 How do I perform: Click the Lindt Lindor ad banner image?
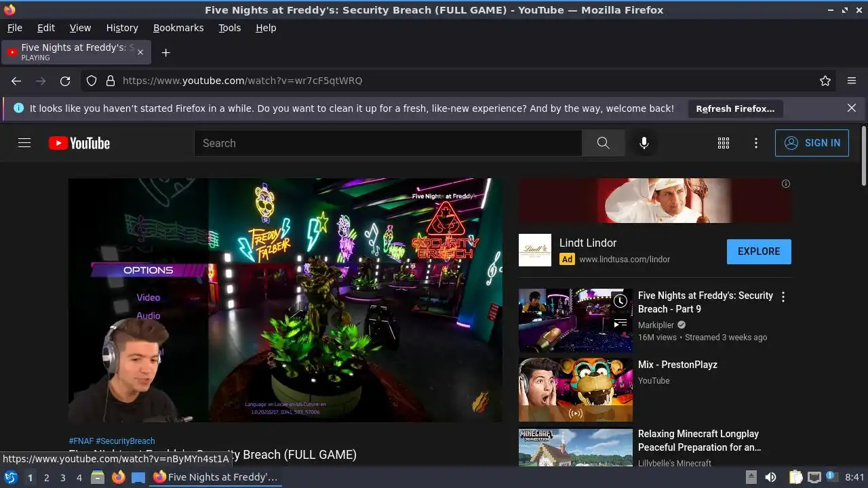pos(655,201)
